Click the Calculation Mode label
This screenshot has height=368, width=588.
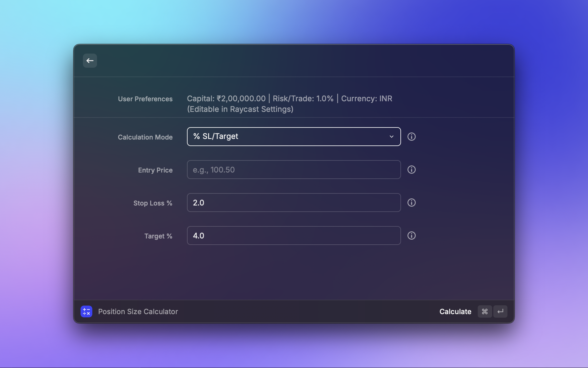[145, 137]
